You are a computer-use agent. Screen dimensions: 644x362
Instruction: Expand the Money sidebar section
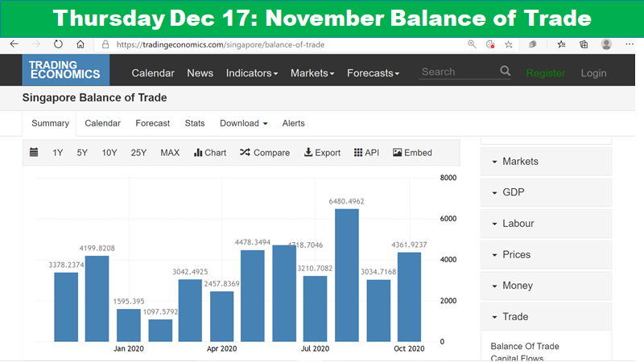coord(546,286)
